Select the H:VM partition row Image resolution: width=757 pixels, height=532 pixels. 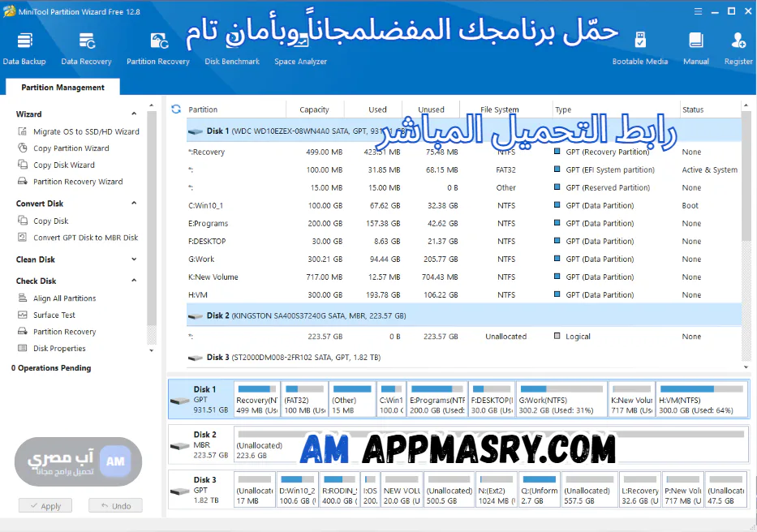pos(464,295)
